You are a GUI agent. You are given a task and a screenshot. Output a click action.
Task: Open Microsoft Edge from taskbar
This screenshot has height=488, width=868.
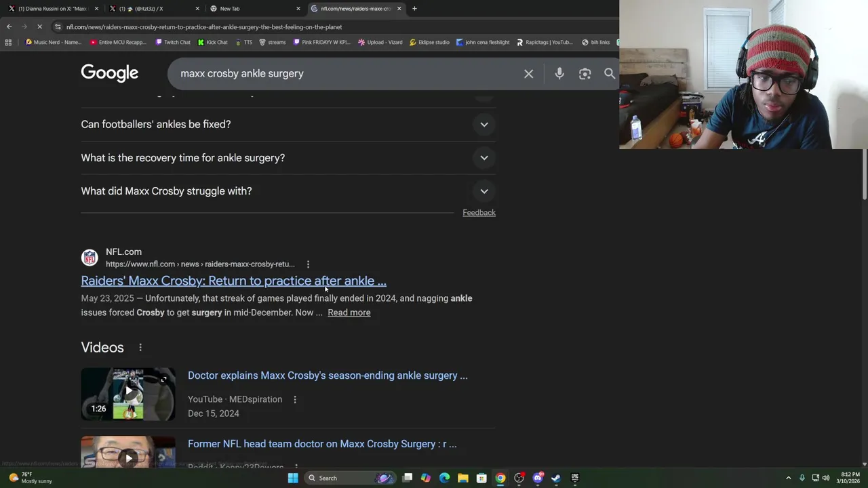point(444,478)
